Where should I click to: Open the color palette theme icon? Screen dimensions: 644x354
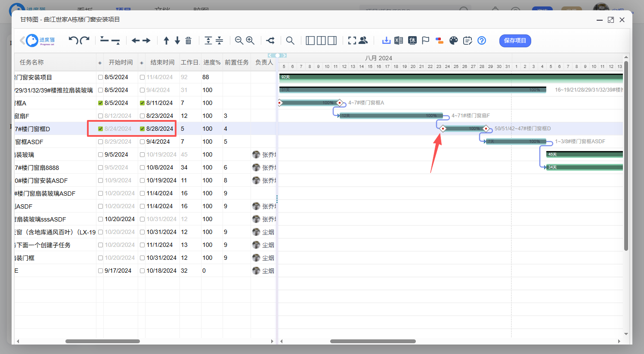pyautogui.click(x=453, y=40)
